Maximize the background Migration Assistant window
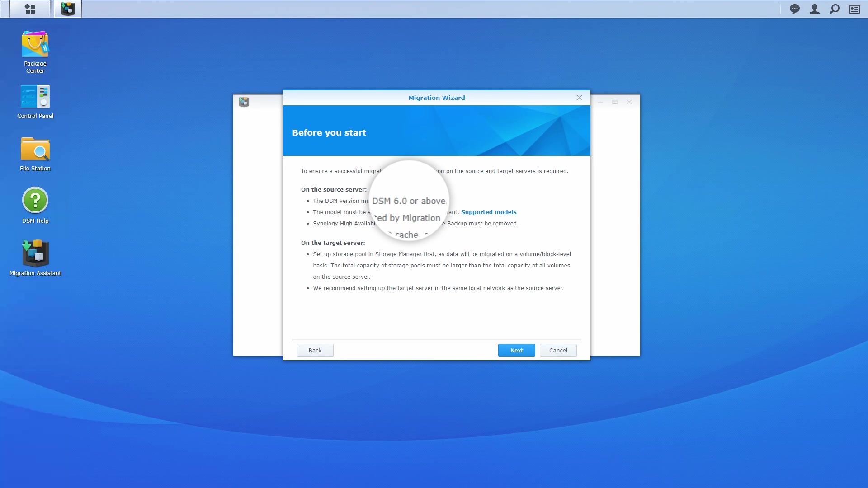 tap(614, 102)
